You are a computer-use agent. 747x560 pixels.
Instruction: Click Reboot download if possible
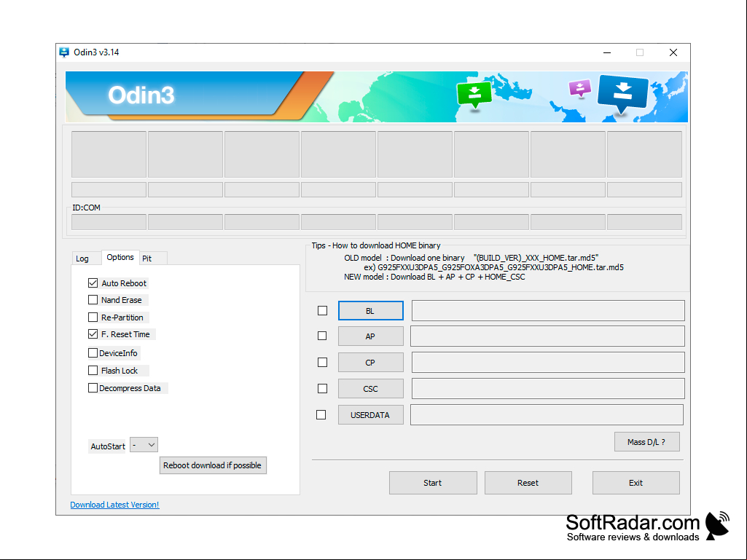(x=213, y=465)
